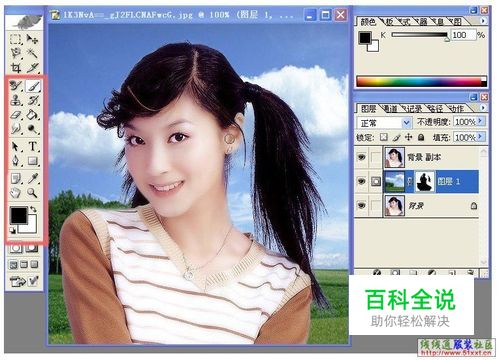Switch to the 历史记录 history tab
This screenshot has height=360, width=499.
(x=413, y=109)
